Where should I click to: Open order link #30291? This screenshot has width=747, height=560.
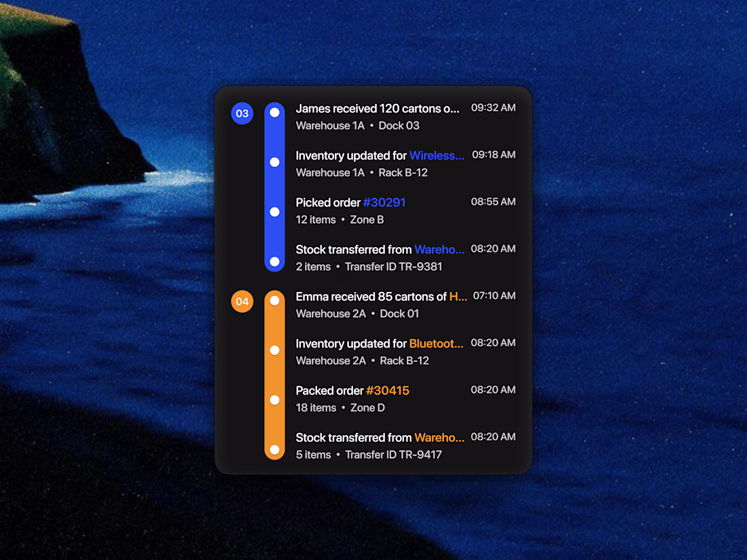coord(384,203)
